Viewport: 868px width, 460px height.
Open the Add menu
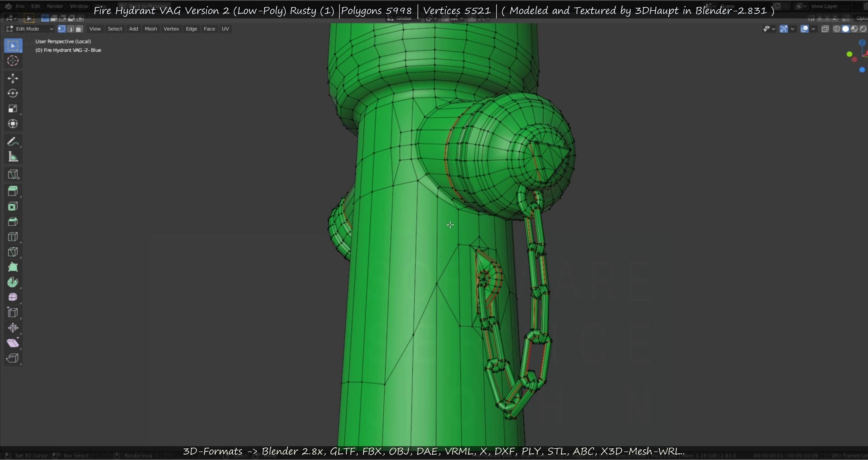point(133,29)
